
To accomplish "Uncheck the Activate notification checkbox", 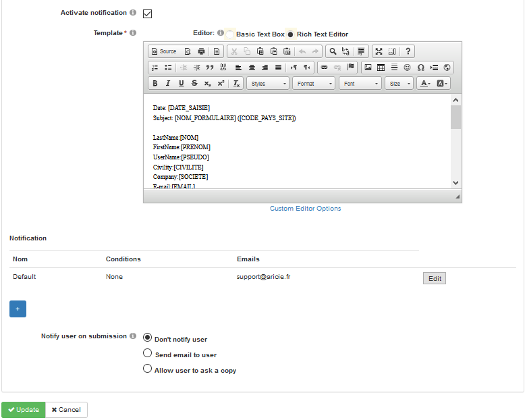I will click(147, 14).
